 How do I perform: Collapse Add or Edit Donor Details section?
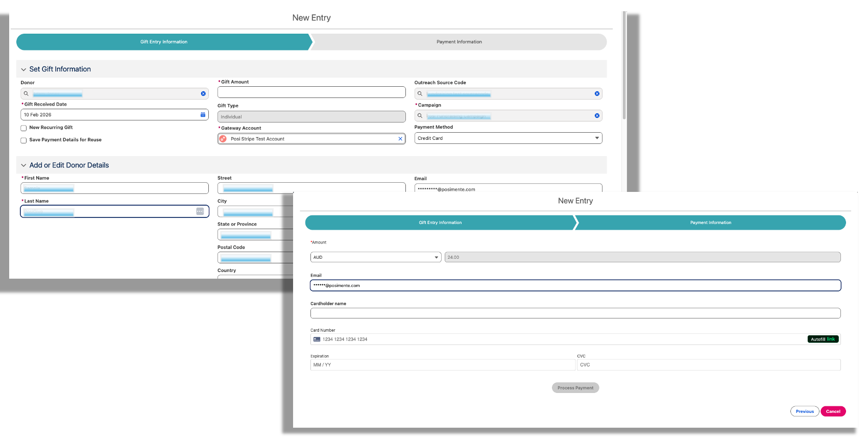23,165
